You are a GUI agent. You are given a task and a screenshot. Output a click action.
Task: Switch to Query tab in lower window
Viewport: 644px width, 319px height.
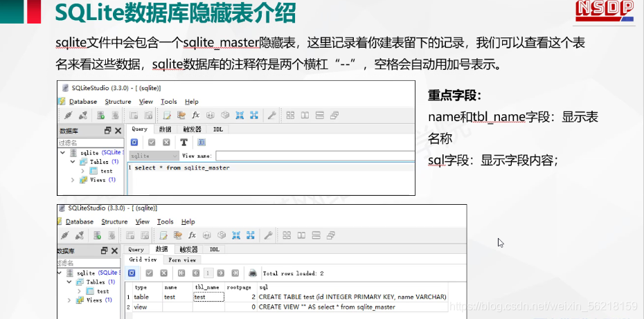(x=136, y=250)
